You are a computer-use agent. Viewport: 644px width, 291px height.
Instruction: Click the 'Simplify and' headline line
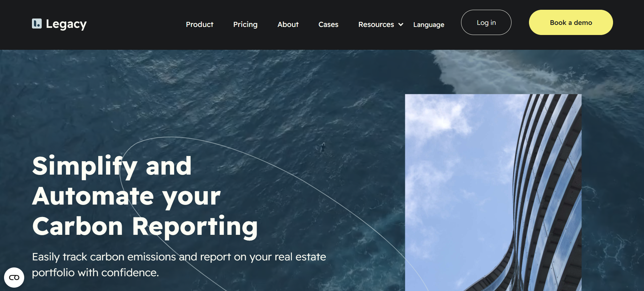pyautogui.click(x=112, y=167)
